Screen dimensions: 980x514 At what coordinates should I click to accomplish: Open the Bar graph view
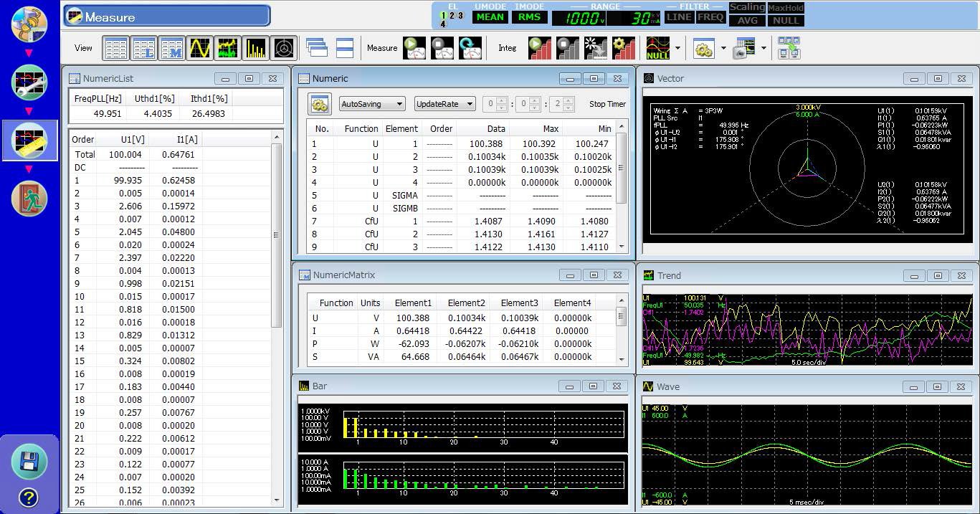click(256, 48)
